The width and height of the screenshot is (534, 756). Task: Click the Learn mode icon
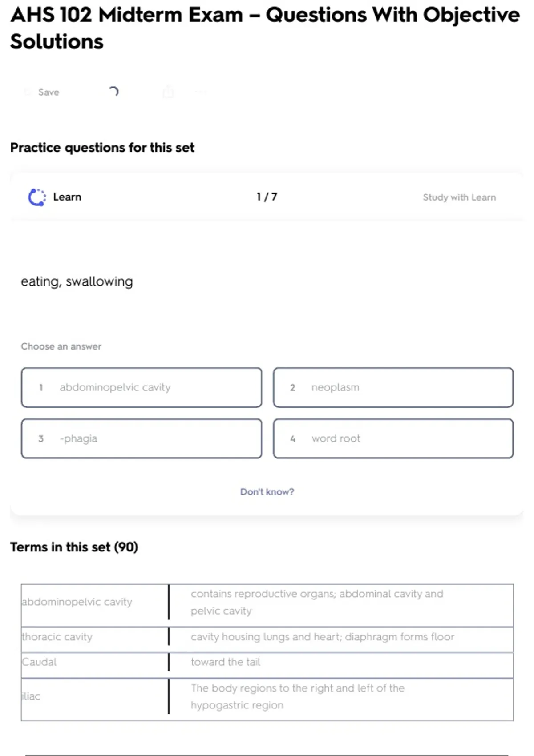click(37, 197)
